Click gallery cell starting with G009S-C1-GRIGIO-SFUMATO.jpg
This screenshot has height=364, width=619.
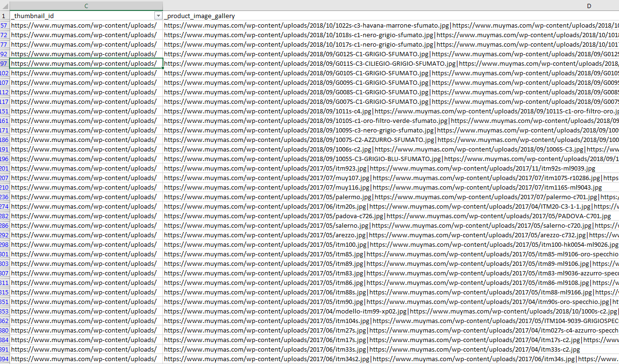click(x=391, y=82)
